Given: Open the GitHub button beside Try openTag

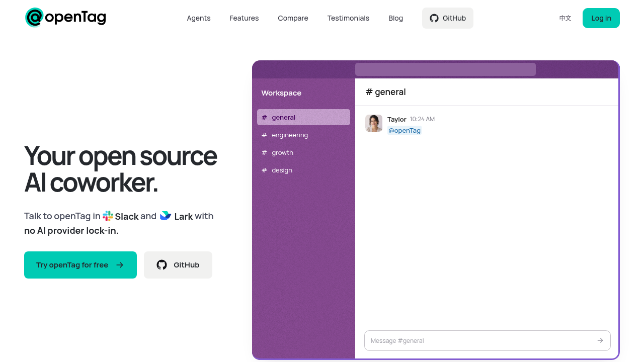Looking at the screenshot, I should 178,265.
